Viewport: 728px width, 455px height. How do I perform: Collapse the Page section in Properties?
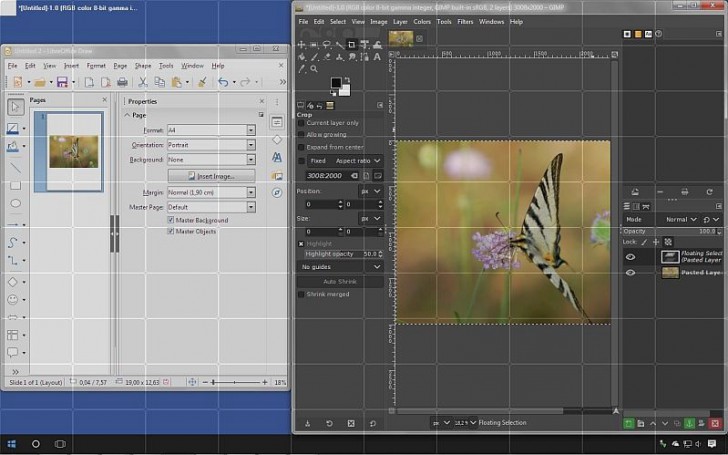(127, 115)
